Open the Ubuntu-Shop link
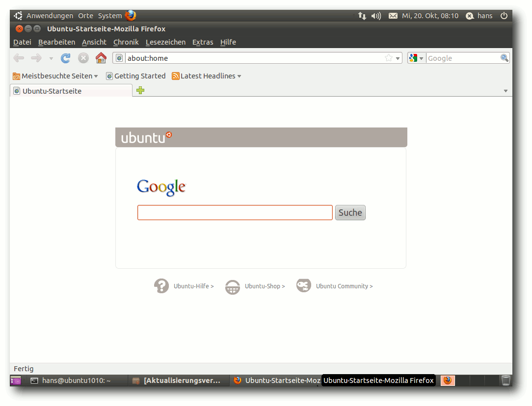This screenshot has height=406, width=532. click(265, 286)
